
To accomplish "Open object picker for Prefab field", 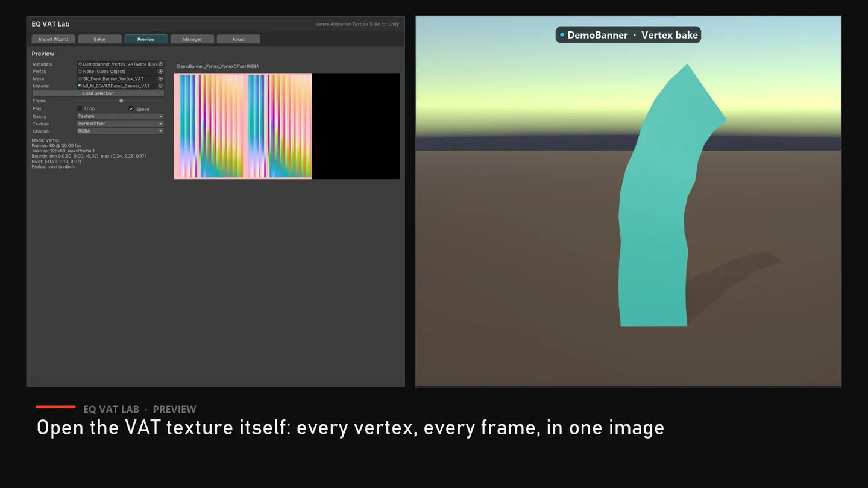I will [x=161, y=71].
